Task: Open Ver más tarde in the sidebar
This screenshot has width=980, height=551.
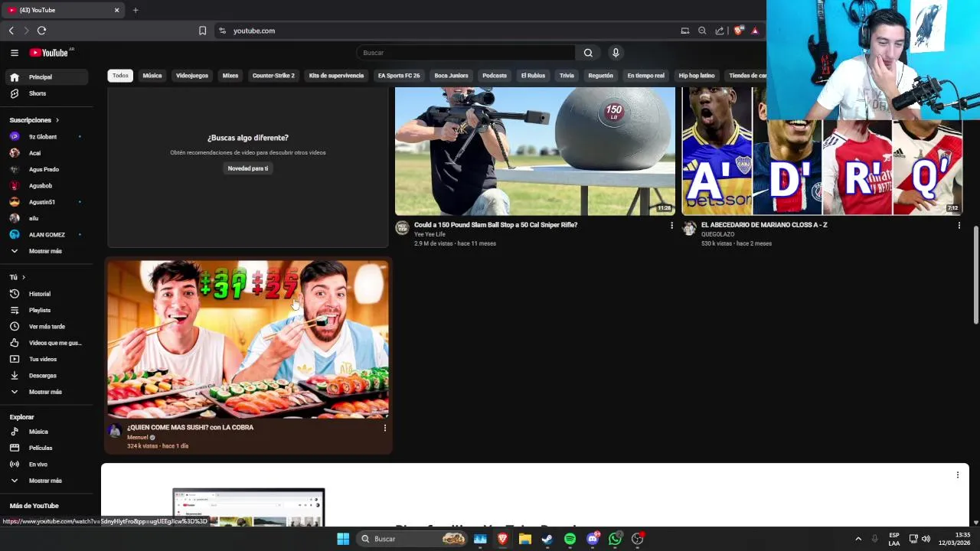Action: pyautogui.click(x=46, y=327)
